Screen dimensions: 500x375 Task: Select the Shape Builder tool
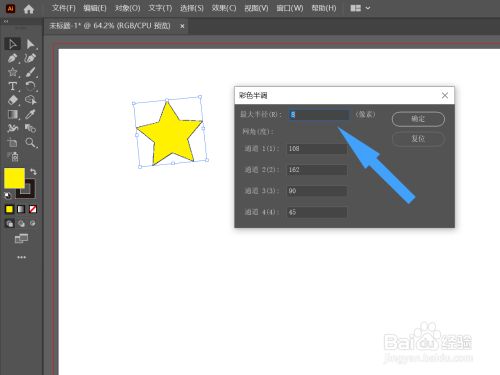(x=30, y=100)
